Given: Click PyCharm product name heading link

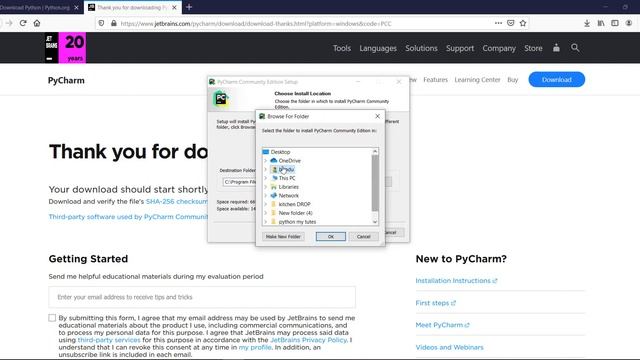Looking at the screenshot, I should point(66,80).
